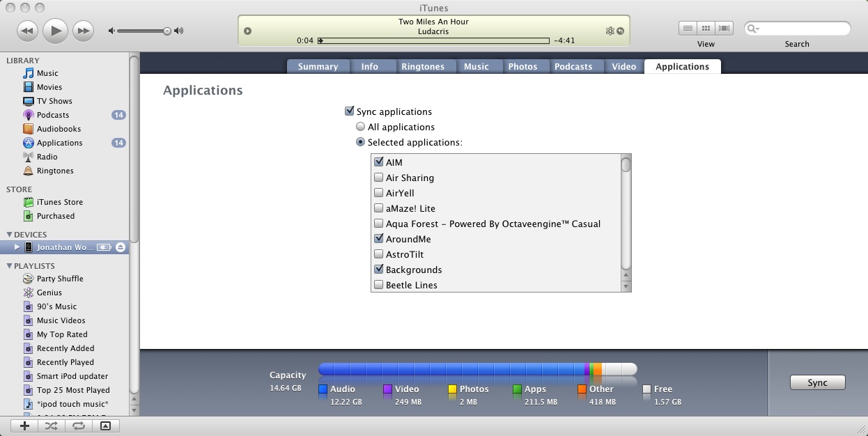Switch to Cover Flow view
Screen dimensions: 868x436
point(724,27)
